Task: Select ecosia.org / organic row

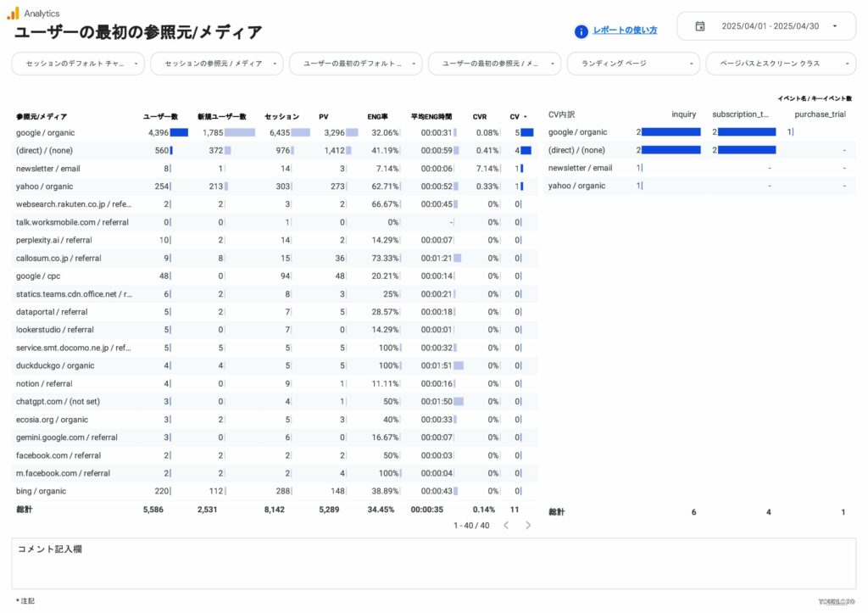Action: pos(275,420)
